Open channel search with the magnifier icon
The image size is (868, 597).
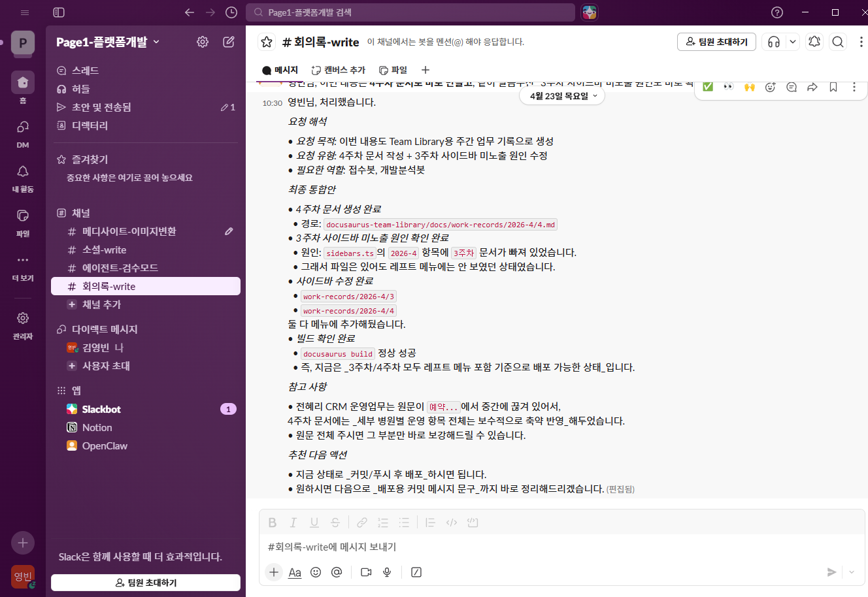tap(837, 41)
